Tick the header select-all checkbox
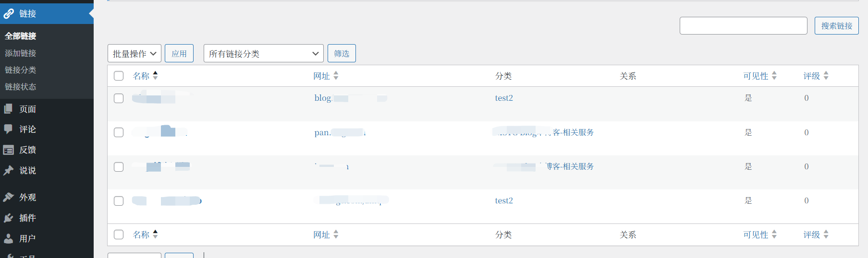 click(x=119, y=76)
